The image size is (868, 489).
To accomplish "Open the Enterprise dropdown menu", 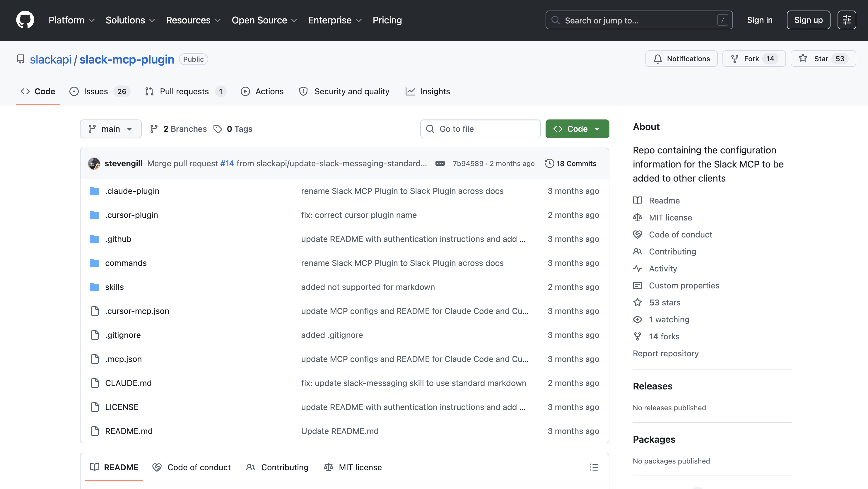I will click(x=335, y=20).
